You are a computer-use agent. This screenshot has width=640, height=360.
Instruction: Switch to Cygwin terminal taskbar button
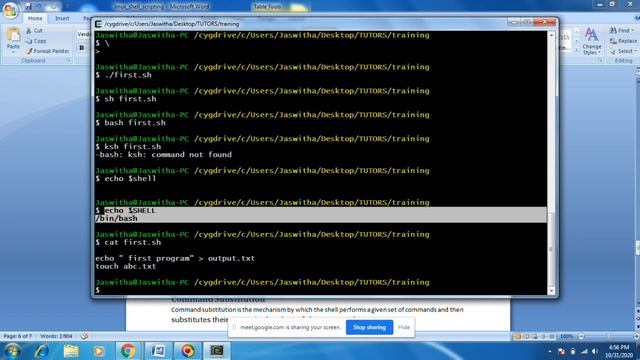[217, 351]
